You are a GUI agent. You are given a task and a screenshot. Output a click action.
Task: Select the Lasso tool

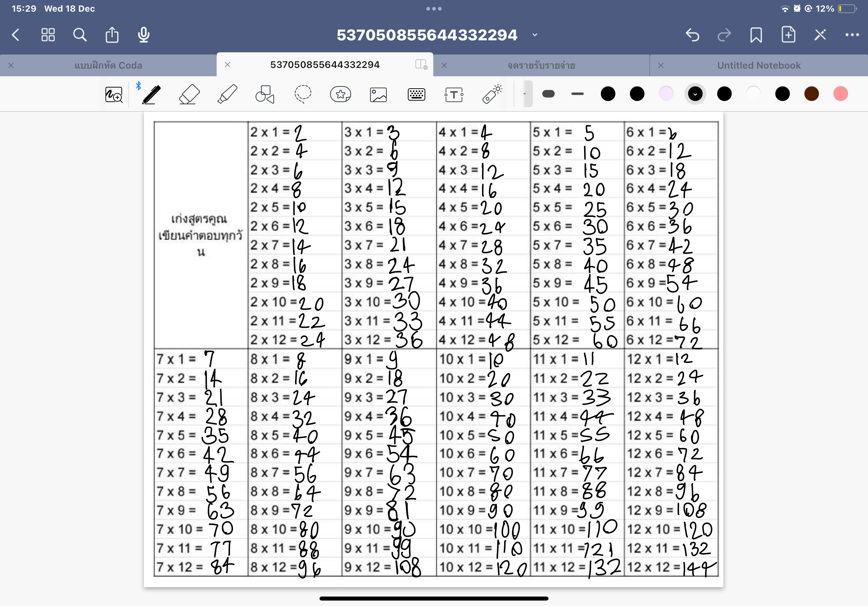click(303, 94)
